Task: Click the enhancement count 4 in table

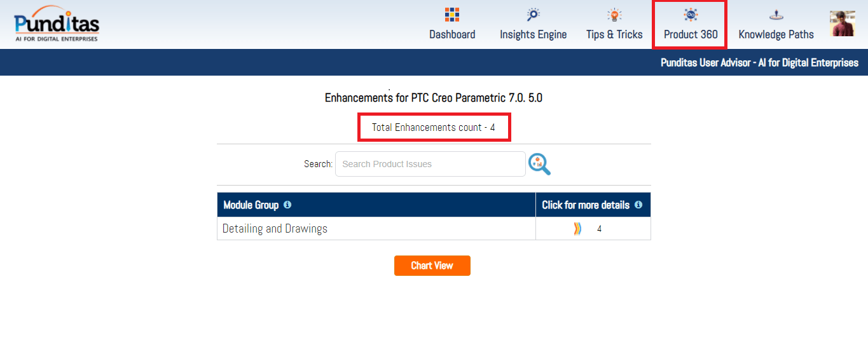Action: coord(599,229)
